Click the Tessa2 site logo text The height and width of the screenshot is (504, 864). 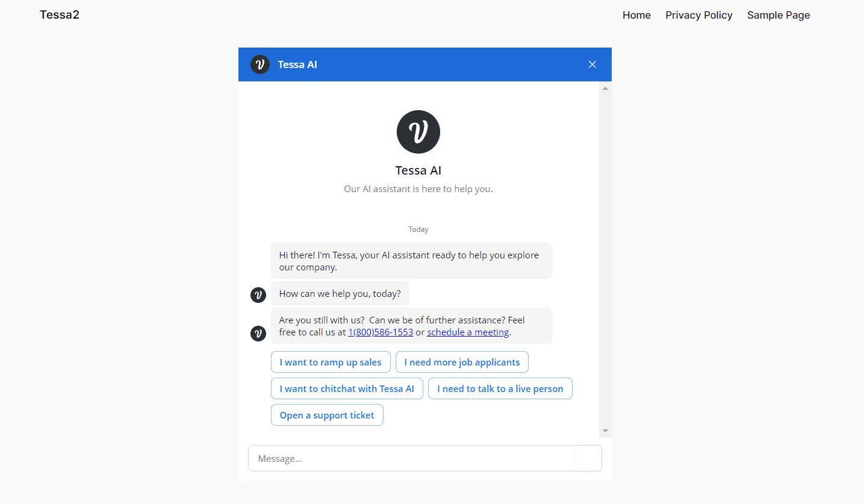coord(59,14)
